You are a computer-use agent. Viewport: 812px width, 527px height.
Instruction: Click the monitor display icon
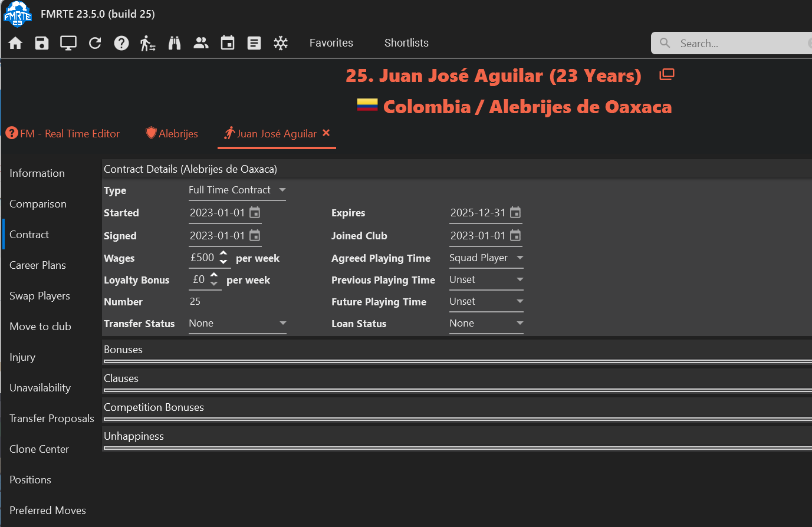coord(68,43)
